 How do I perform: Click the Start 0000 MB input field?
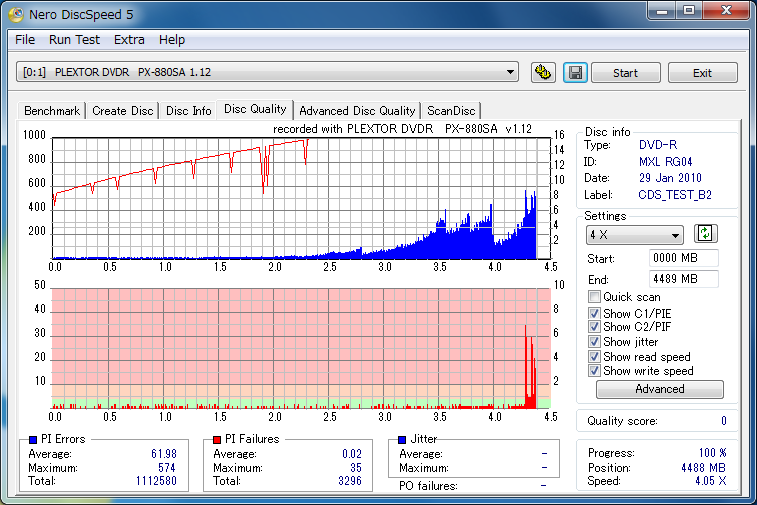pos(684,258)
